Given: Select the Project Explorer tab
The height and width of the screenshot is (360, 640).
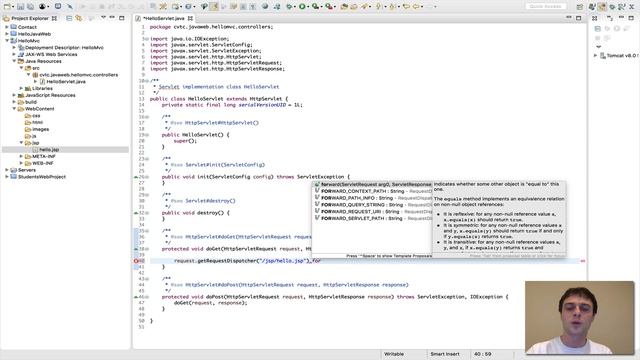Looking at the screenshot, I should [x=30, y=18].
